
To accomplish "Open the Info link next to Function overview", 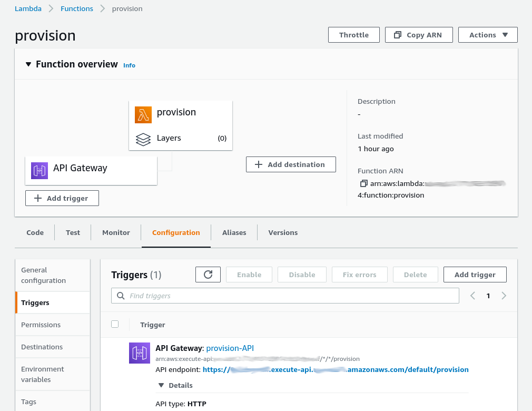I will [129, 65].
